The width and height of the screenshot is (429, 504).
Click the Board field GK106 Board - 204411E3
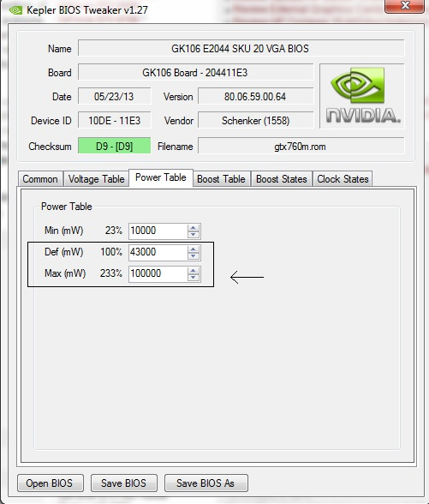click(x=195, y=72)
